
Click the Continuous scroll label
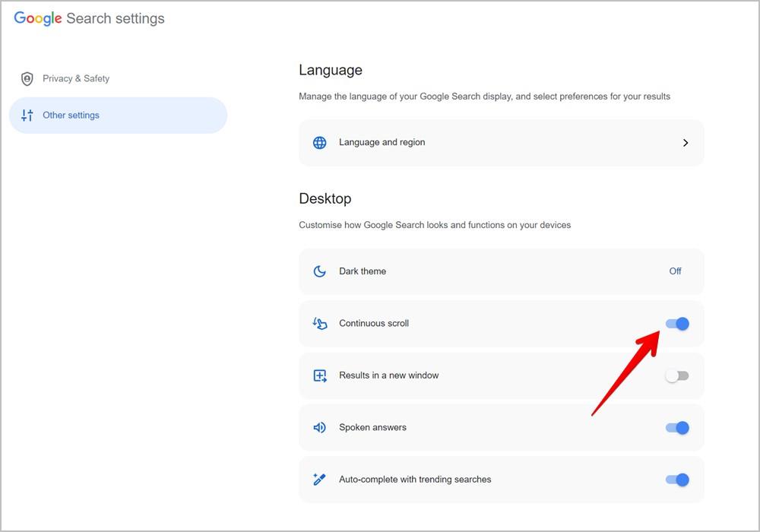374,323
